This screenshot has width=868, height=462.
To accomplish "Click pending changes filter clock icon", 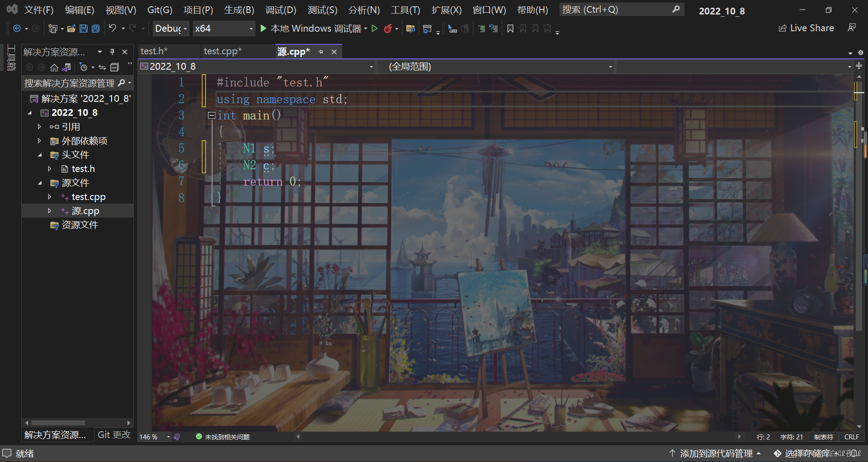I will coord(83,67).
